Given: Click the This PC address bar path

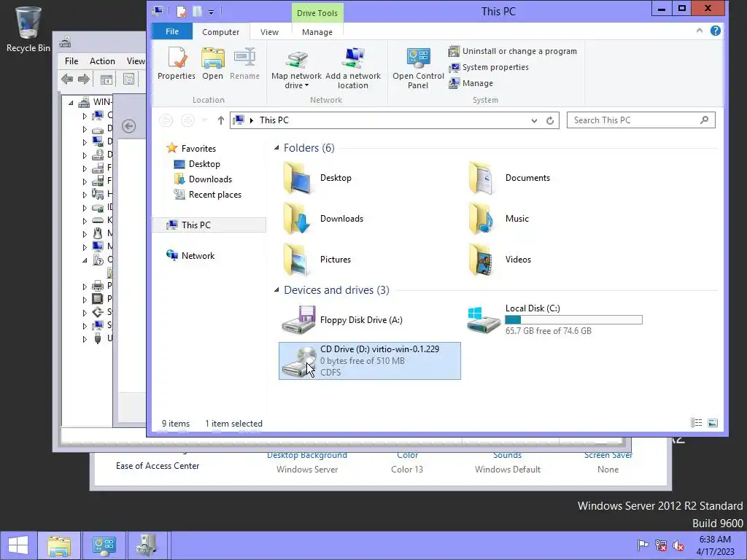Looking at the screenshot, I should tap(274, 120).
